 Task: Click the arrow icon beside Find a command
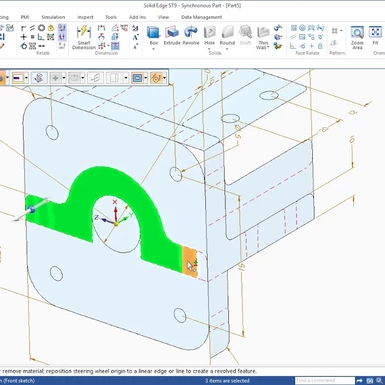click(359, 380)
